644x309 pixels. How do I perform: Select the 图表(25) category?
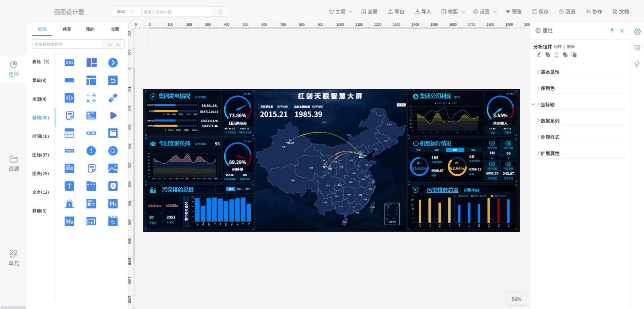click(41, 174)
